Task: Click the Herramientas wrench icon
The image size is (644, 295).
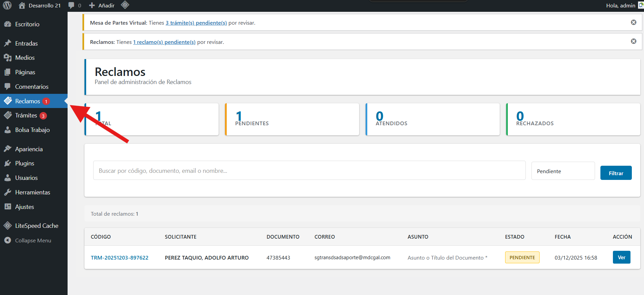Action: (x=7, y=192)
